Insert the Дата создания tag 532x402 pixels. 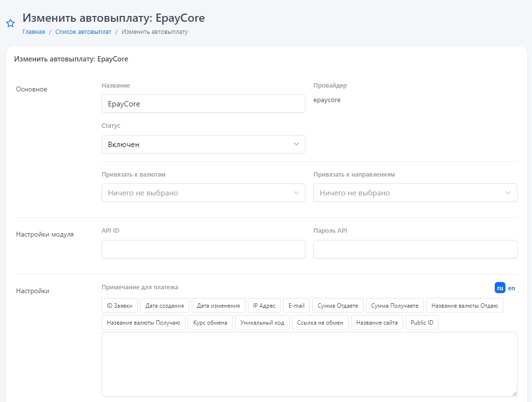click(165, 305)
